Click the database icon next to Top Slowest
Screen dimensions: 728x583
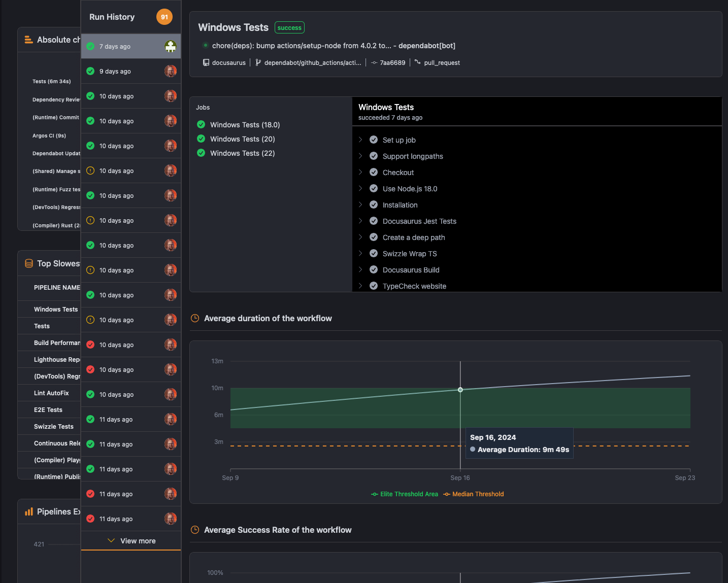pos(28,263)
